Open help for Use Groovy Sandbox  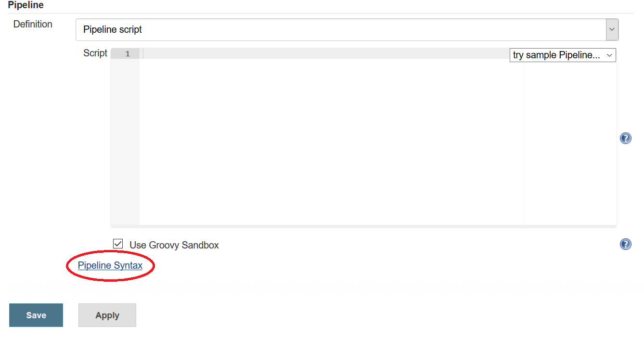[x=625, y=244]
